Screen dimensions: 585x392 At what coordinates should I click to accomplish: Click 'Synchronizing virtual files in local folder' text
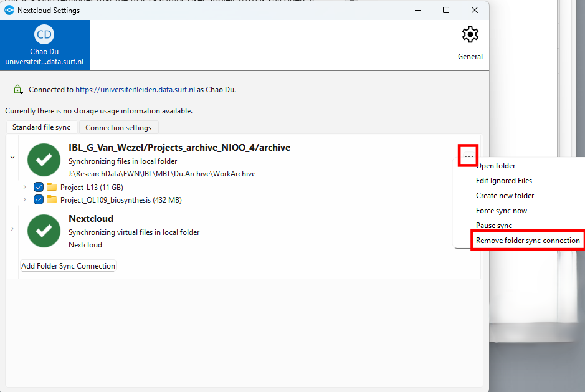(x=134, y=232)
